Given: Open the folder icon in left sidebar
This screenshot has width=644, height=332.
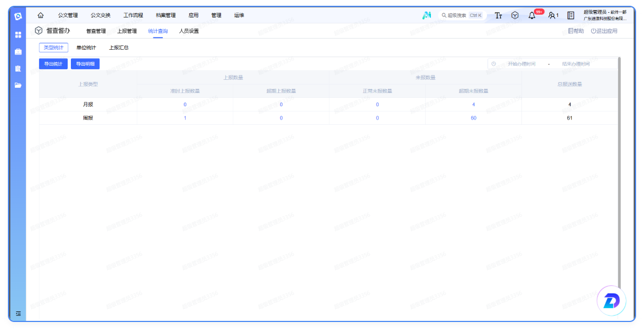Looking at the screenshot, I should pos(18,85).
